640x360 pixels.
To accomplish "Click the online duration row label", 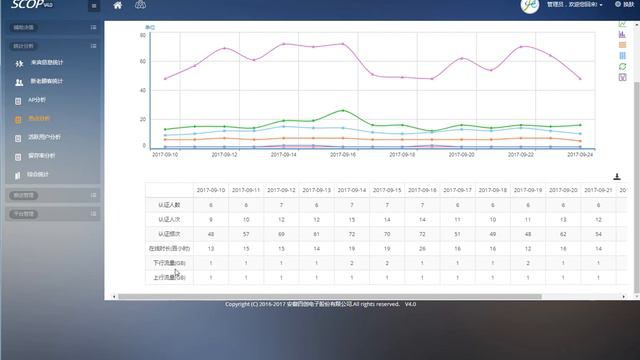I will click(x=169, y=248).
